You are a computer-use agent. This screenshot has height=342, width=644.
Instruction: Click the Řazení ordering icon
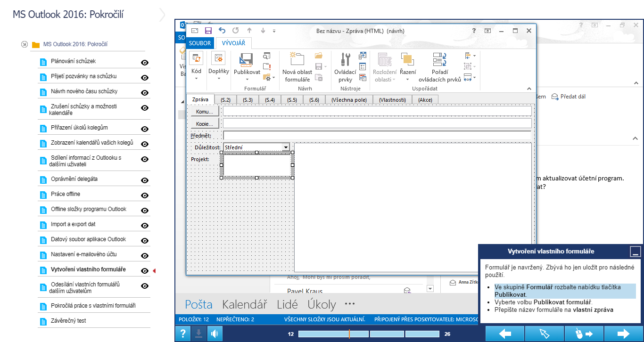[407, 59]
